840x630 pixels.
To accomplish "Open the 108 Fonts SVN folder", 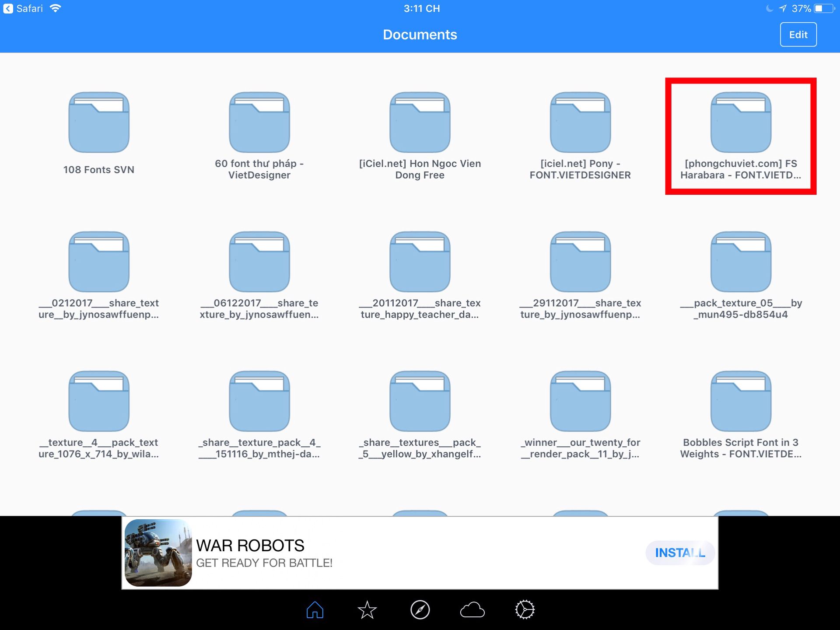I will tap(99, 122).
